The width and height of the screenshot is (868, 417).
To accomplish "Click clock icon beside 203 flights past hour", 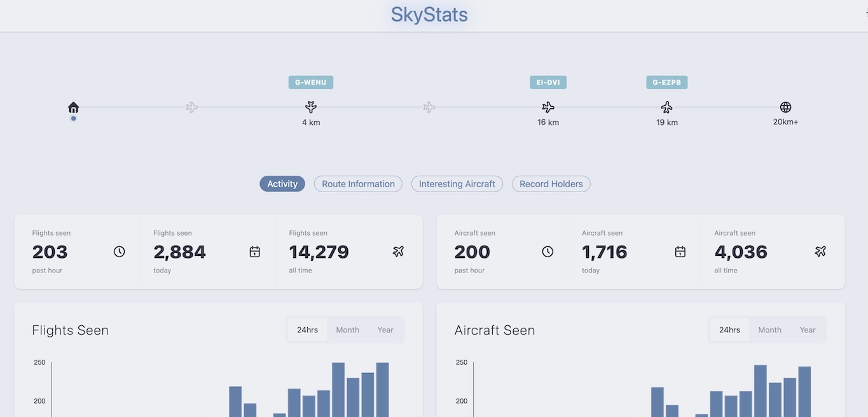I will (120, 251).
